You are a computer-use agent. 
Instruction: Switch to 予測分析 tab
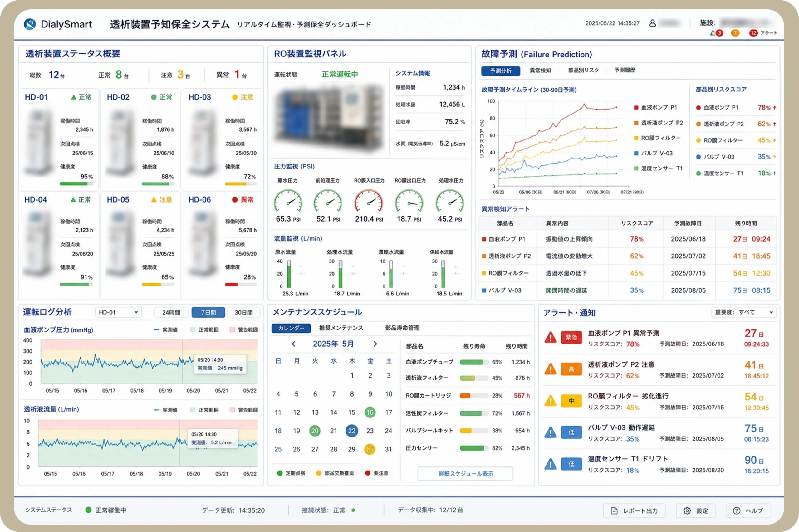click(501, 71)
